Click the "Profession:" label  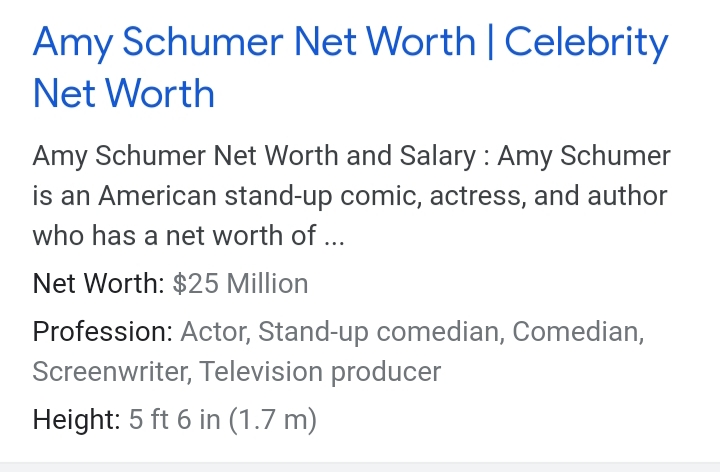tap(103, 332)
